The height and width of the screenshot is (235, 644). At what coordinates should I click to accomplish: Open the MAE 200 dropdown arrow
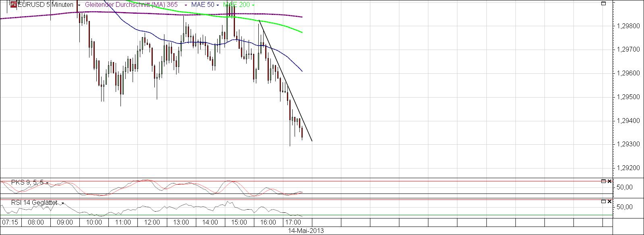coord(253,5)
